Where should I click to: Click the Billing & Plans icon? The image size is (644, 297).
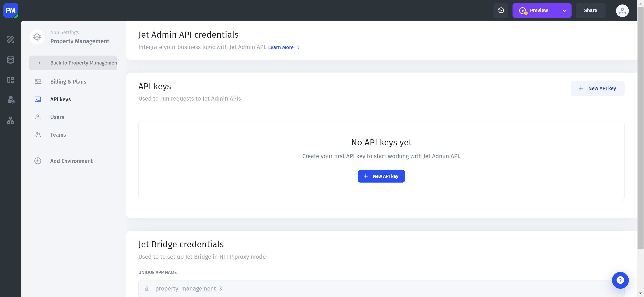(x=38, y=82)
